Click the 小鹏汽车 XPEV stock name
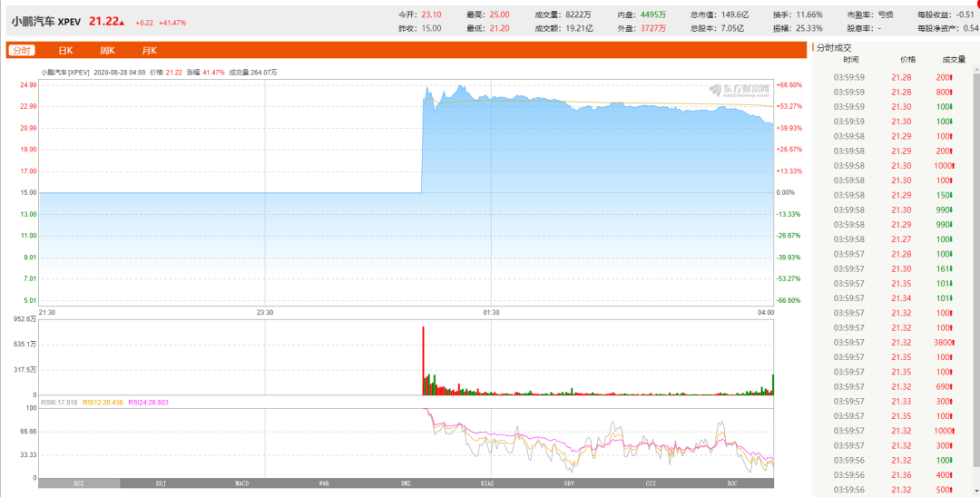This screenshot has height=497, width=980. pos(45,21)
